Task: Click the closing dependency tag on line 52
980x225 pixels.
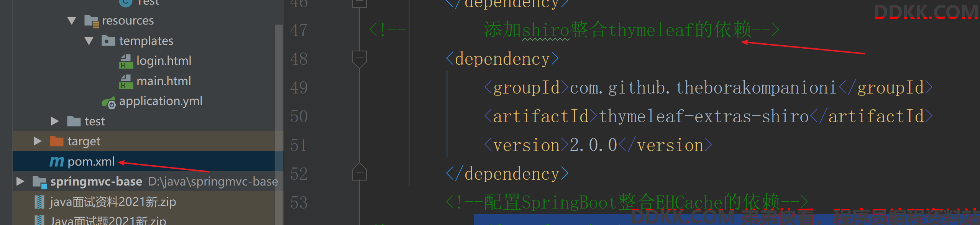Action: click(x=507, y=174)
